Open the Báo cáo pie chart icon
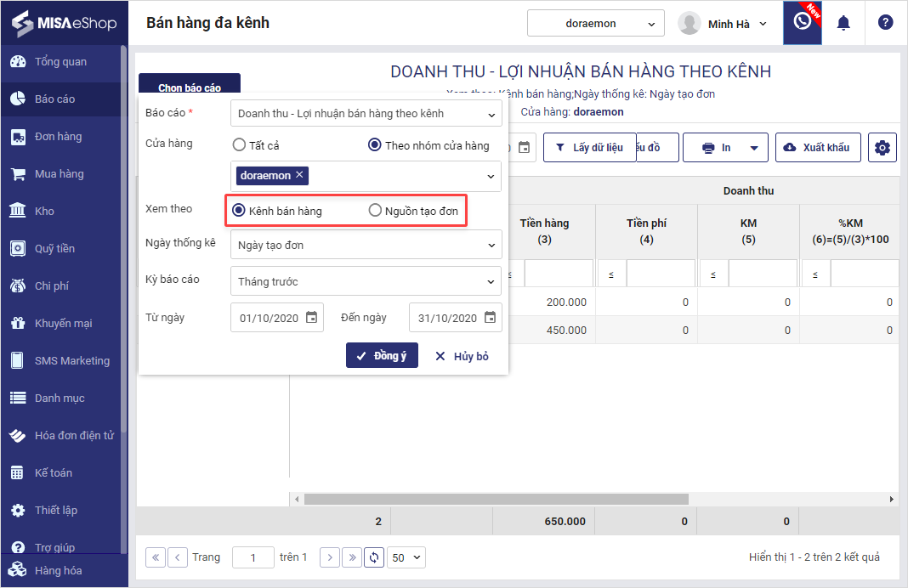 click(18, 99)
